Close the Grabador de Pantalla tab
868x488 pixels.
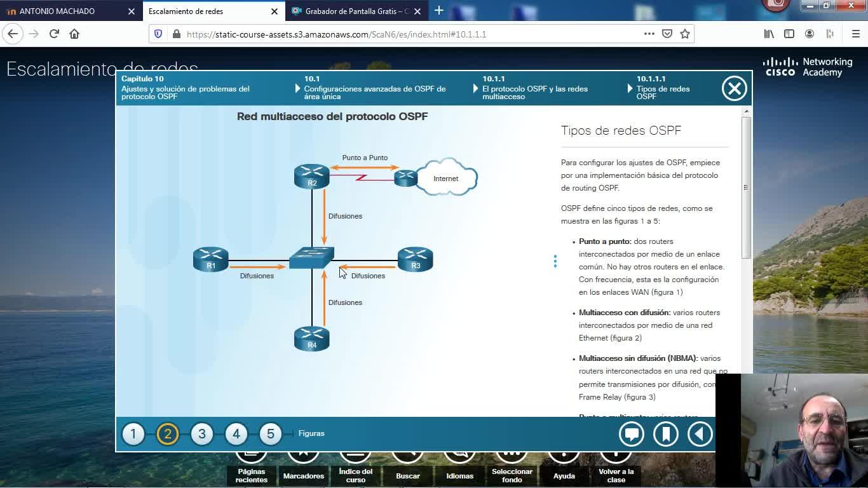tap(417, 11)
